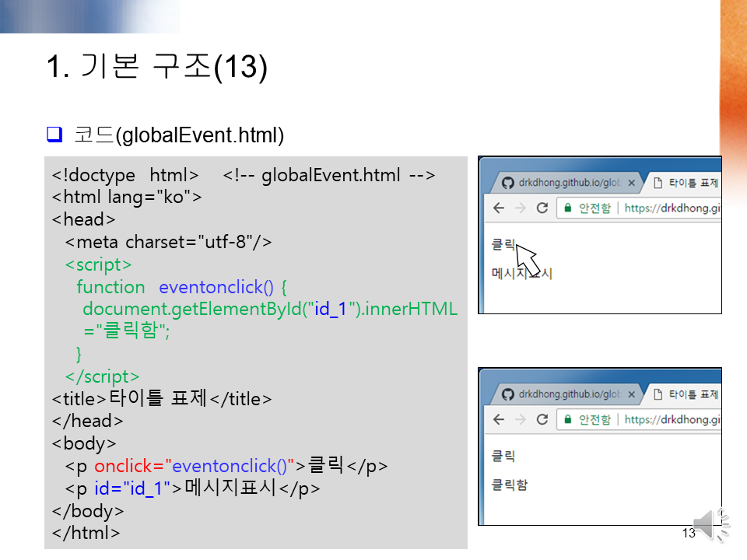Click back arrow in lower browser screenshot
747x560 pixels.
[498, 419]
